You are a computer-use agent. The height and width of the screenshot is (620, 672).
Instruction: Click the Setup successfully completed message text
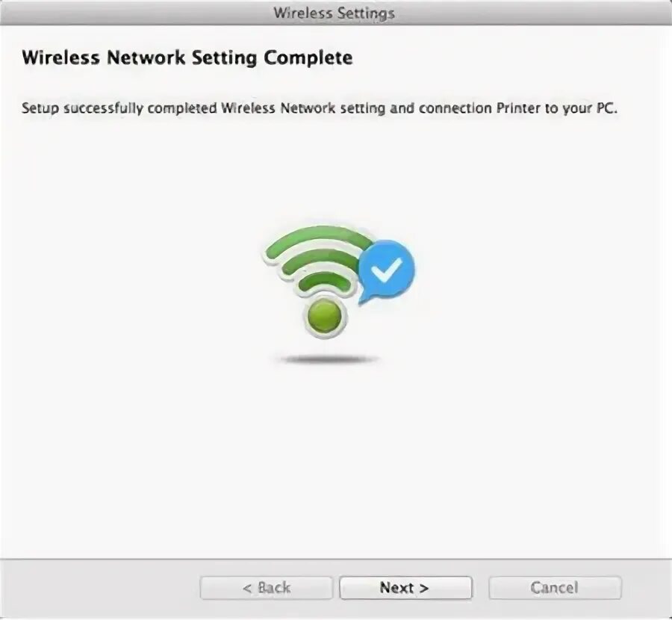click(x=320, y=108)
